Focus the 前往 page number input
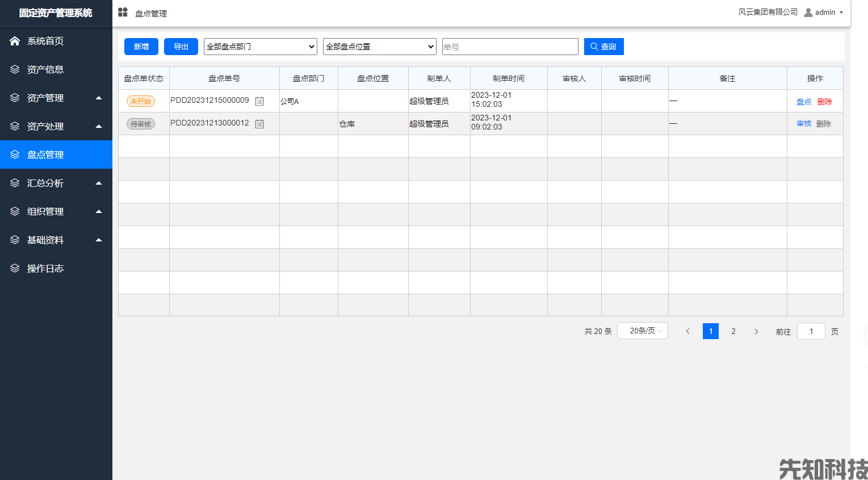Viewport: 868px width, 480px height. coord(811,331)
